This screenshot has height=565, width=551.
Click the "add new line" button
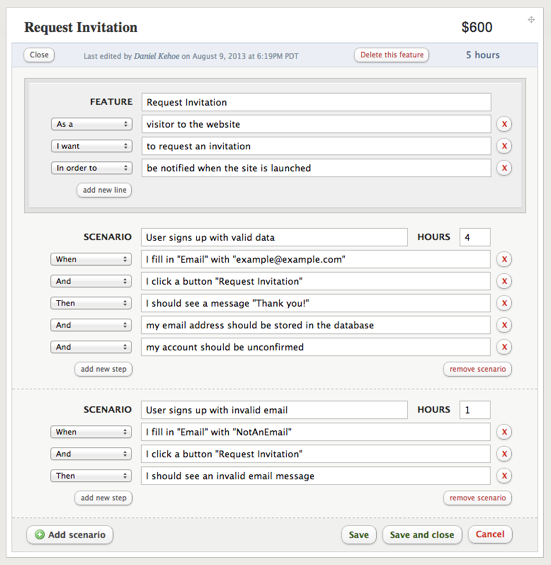104,190
